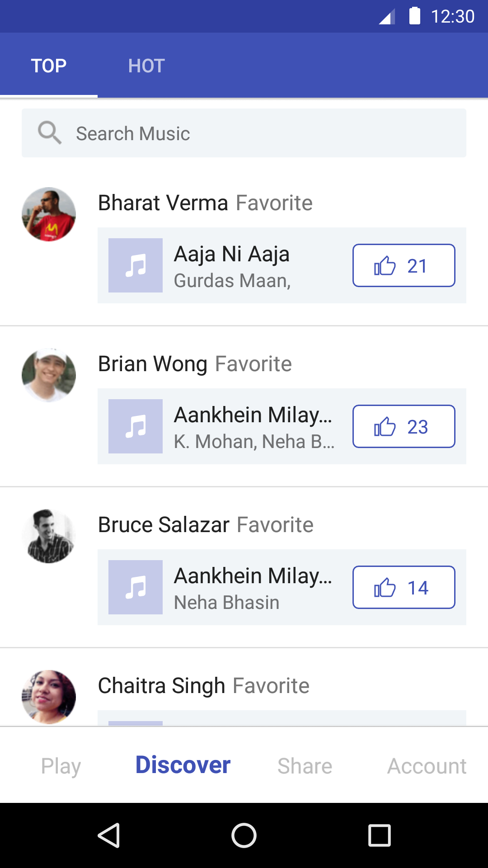The height and width of the screenshot is (868, 488).
Task: Like Aaja Ni Aaja with 21 likes
Action: (404, 265)
